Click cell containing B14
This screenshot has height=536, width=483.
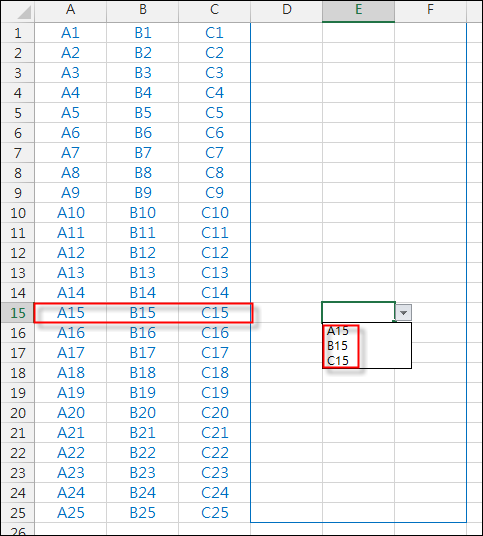click(143, 293)
